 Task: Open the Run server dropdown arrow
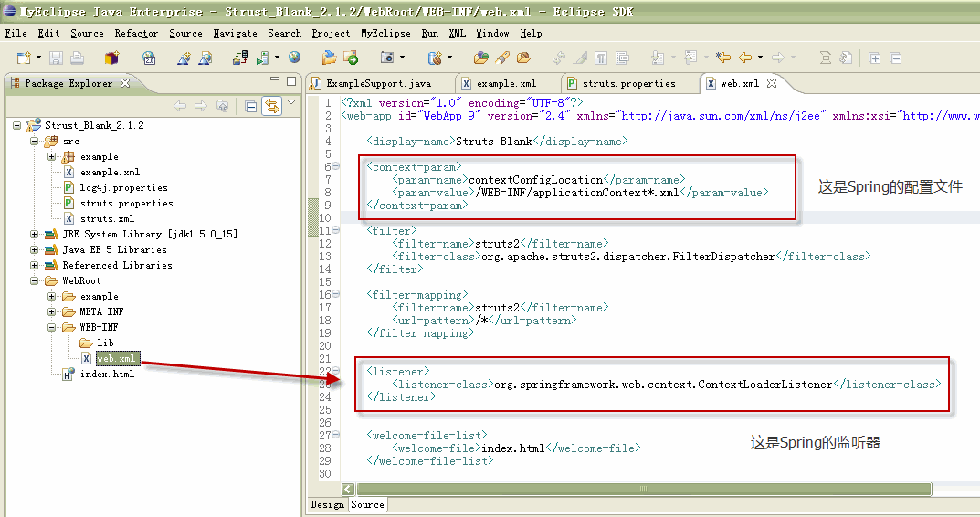click(x=277, y=58)
